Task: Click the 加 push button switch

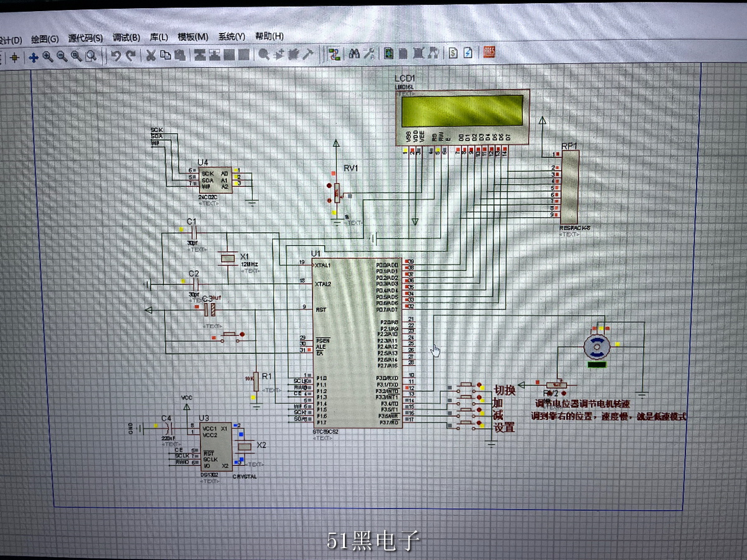Action: click(465, 398)
